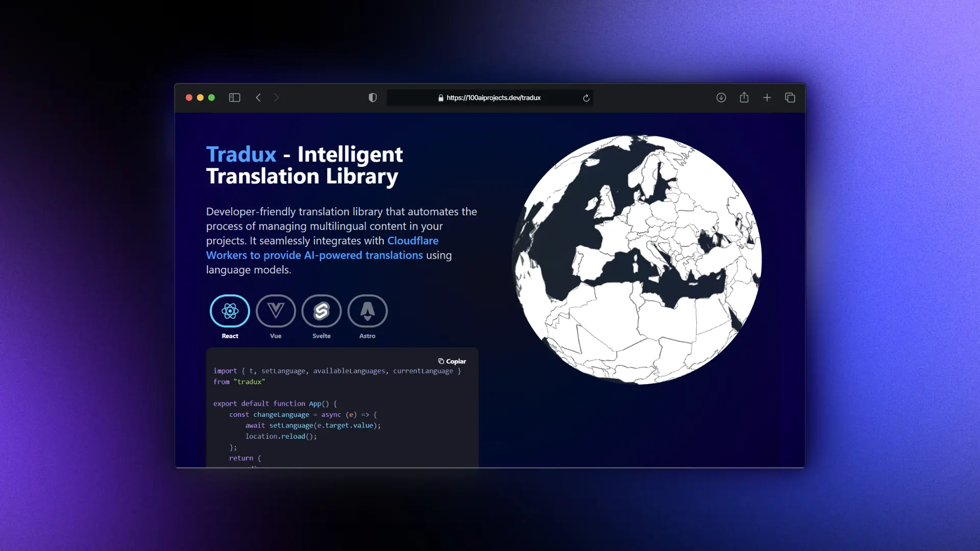980x551 pixels.
Task: Click the 'await setLanguage(e.target.value);' code line
Action: 313,425
